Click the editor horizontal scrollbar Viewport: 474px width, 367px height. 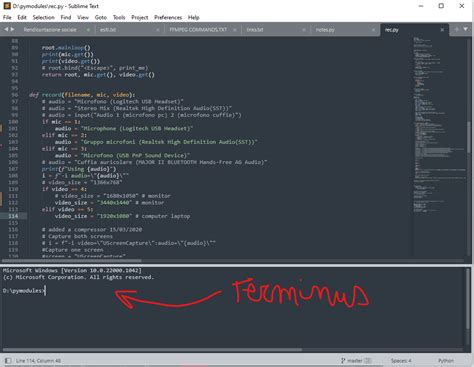click(72, 261)
